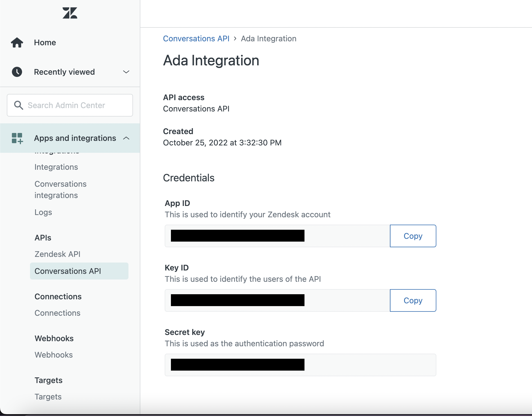Open the Integrations page
The height and width of the screenshot is (417, 532).
pyautogui.click(x=56, y=167)
